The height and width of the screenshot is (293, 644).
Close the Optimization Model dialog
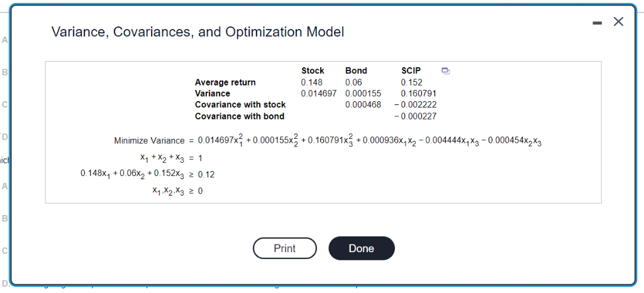pos(618,22)
